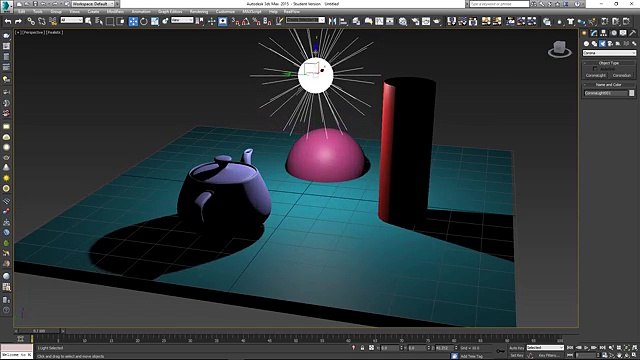This screenshot has height=360, width=640.
Task: Open the Rendered Frame Window icon
Action: (426, 21)
